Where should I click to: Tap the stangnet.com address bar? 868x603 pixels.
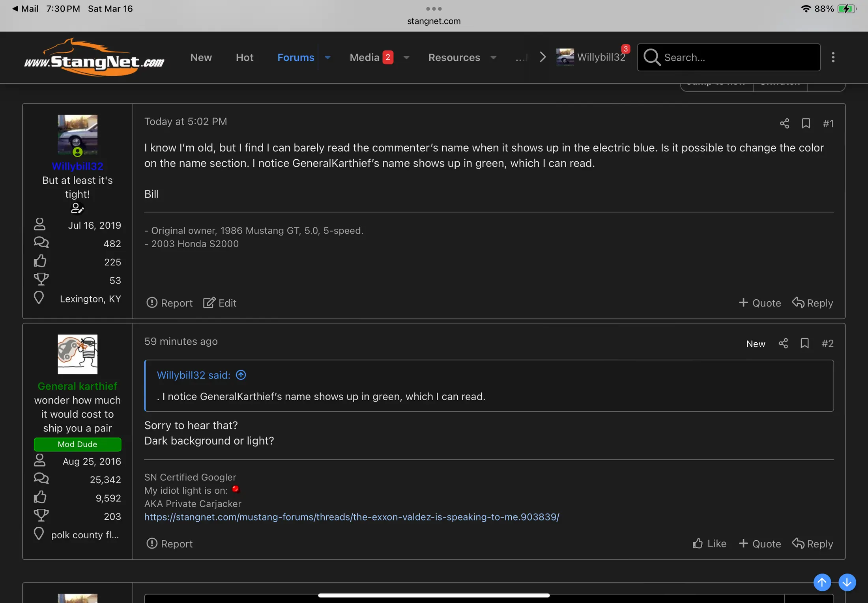(x=434, y=21)
